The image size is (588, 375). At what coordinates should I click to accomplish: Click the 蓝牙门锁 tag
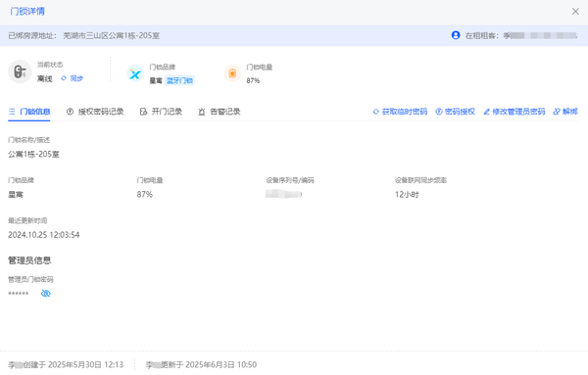pos(179,80)
